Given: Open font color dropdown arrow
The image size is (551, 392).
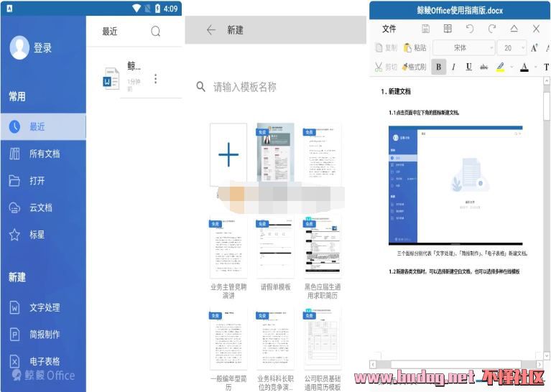Looking at the screenshot, I should (535, 67).
